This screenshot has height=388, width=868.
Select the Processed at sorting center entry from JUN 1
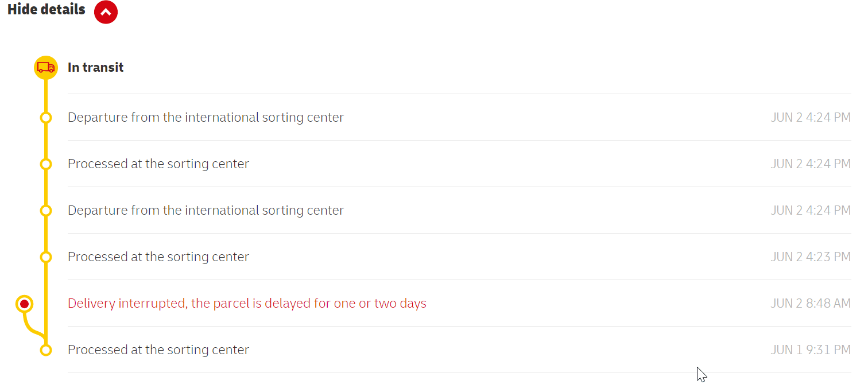point(158,350)
